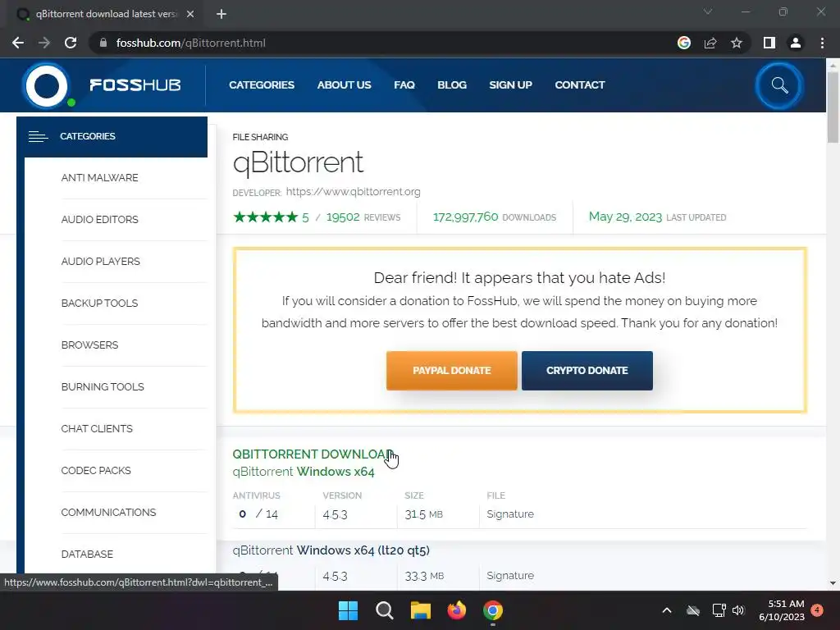Open the CATEGORIES nav menu
Image resolution: width=840 pixels, height=630 pixels.
[x=262, y=85]
